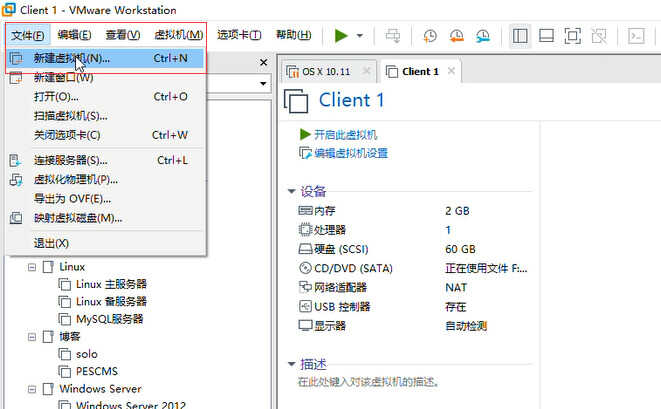Screen dimensions: 661x409
Task: Select 映射虚拟磁盘(M)... menu entry
Action: click(x=105, y=218)
